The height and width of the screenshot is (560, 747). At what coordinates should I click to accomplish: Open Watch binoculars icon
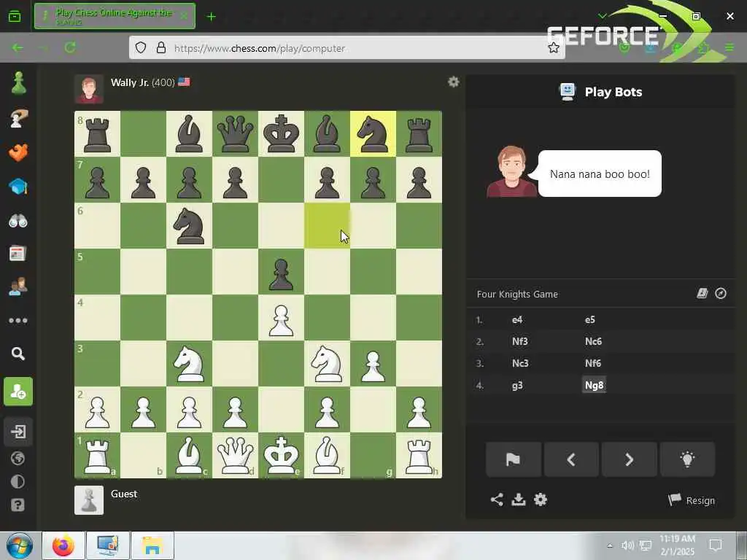tap(18, 221)
